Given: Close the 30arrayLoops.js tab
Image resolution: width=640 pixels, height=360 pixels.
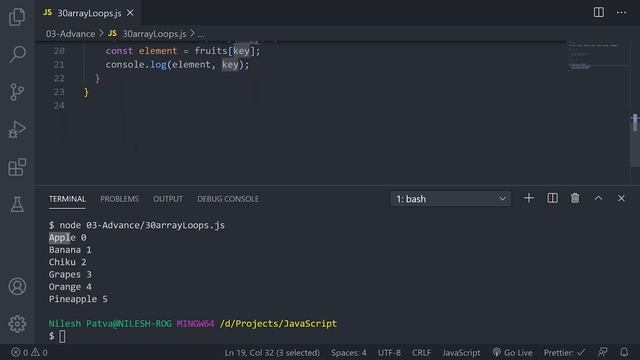Looking at the screenshot, I should tap(130, 13).
